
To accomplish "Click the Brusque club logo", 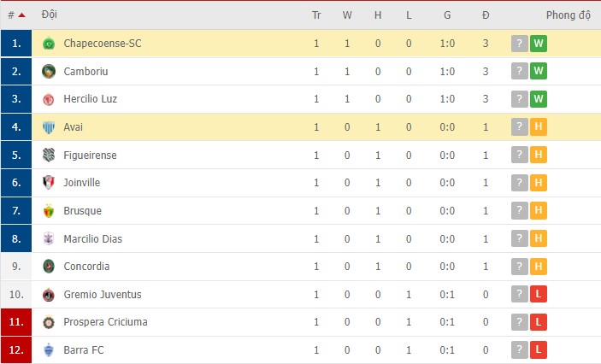I will click(x=49, y=210).
